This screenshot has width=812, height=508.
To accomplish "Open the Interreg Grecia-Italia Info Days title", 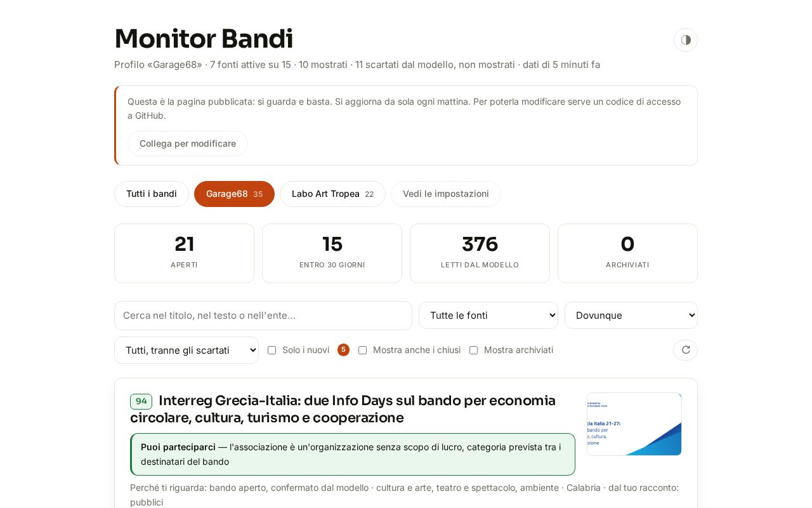I will [343, 409].
